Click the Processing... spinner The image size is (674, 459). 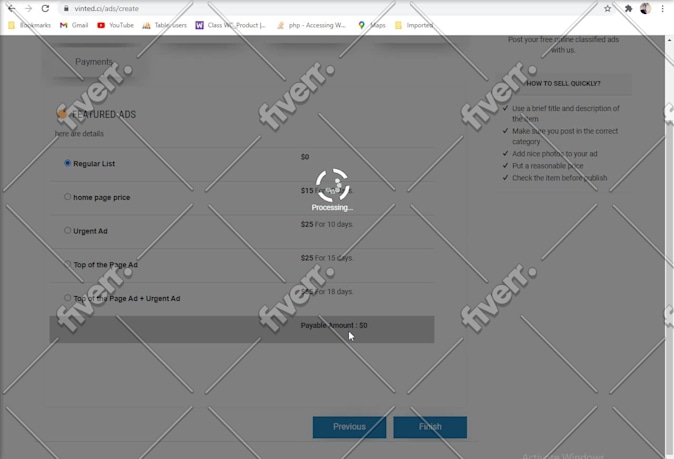[x=332, y=186]
